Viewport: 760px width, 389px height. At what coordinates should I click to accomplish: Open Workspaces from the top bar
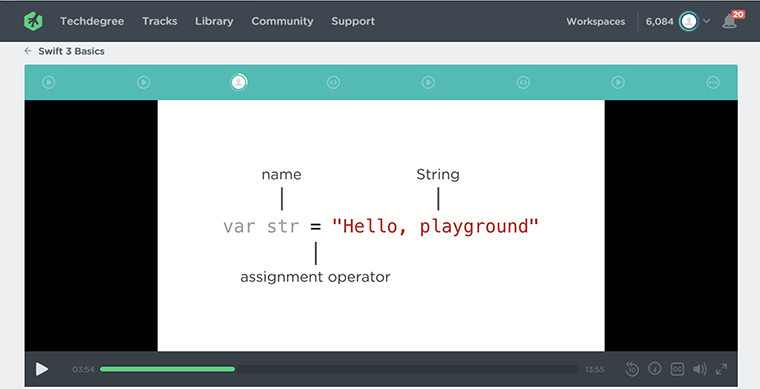coord(596,21)
